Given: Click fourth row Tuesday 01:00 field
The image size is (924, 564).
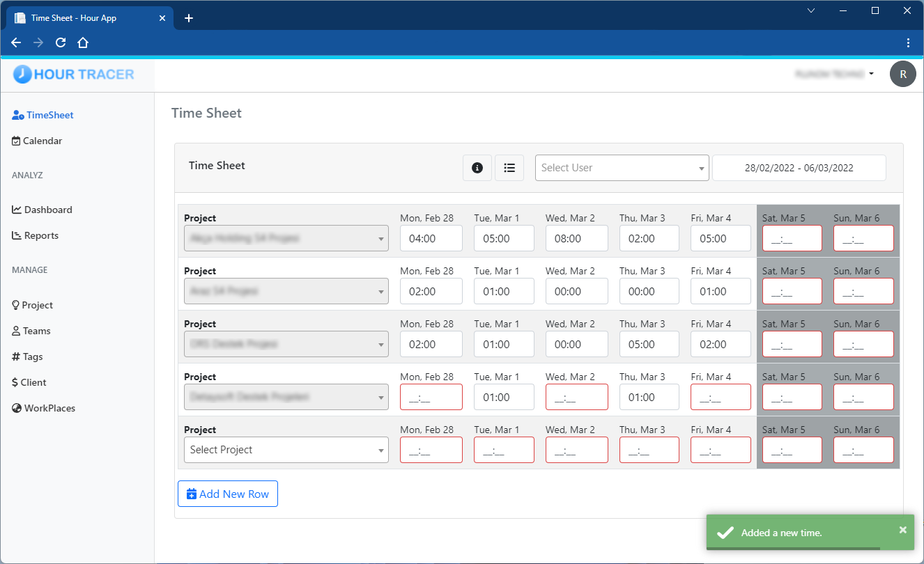Looking at the screenshot, I should coord(504,397).
